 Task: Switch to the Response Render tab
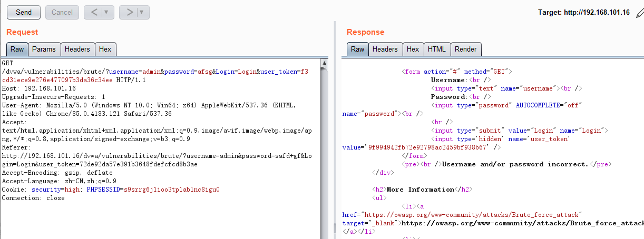(x=466, y=49)
